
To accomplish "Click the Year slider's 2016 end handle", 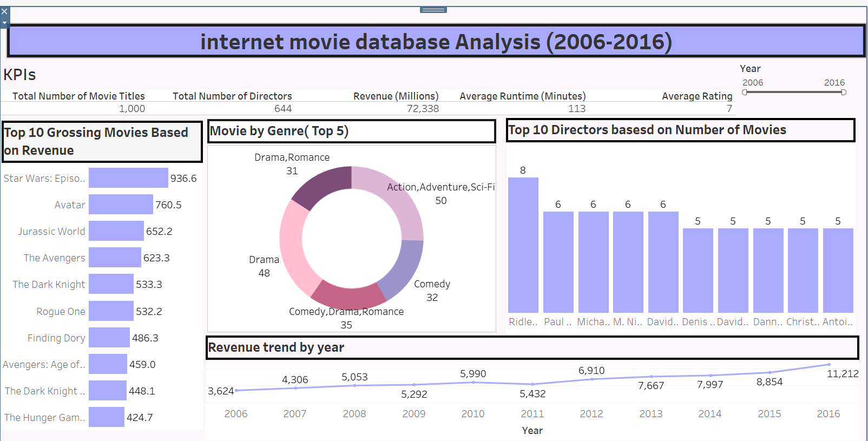I will pos(843,93).
